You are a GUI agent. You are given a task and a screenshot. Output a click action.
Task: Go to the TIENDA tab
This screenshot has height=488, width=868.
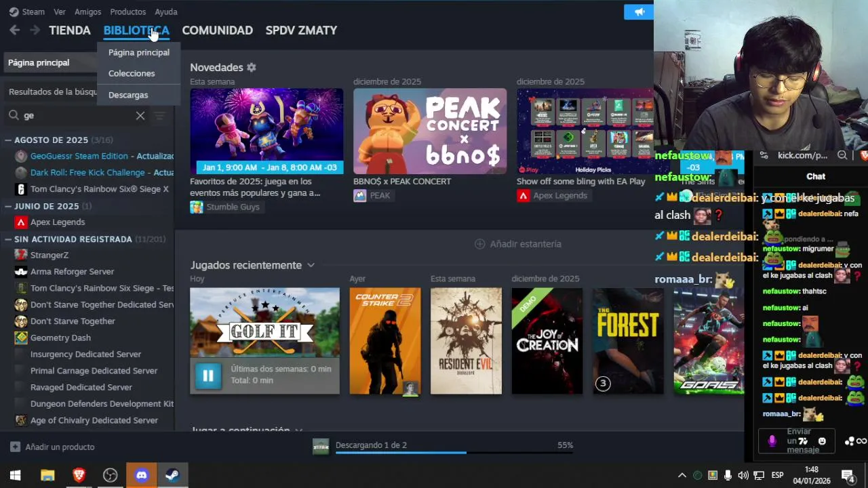[70, 30]
